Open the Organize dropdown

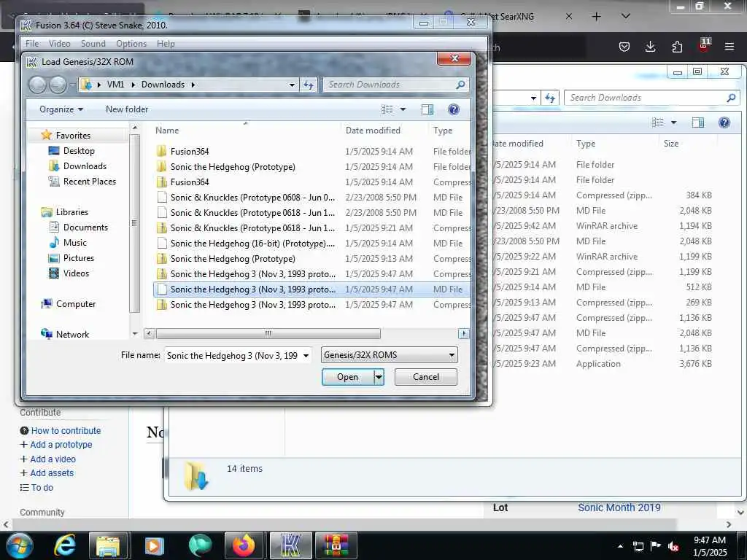[61, 109]
